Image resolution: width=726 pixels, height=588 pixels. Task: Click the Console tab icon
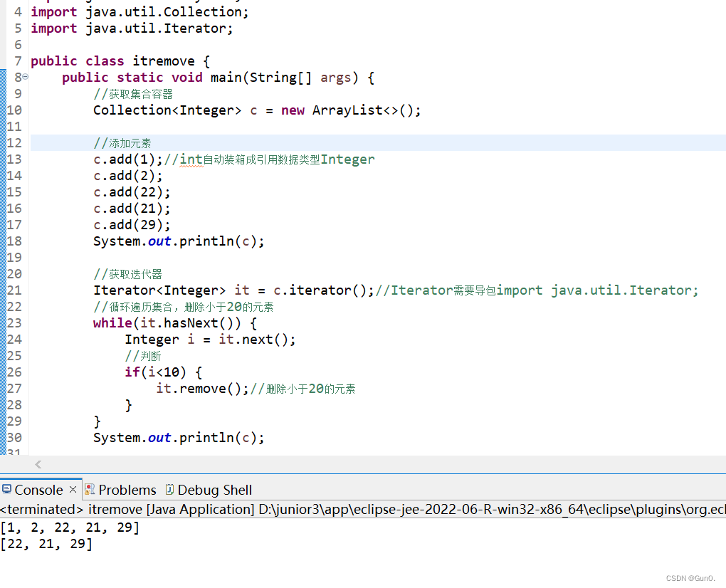pyautogui.click(x=6, y=489)
